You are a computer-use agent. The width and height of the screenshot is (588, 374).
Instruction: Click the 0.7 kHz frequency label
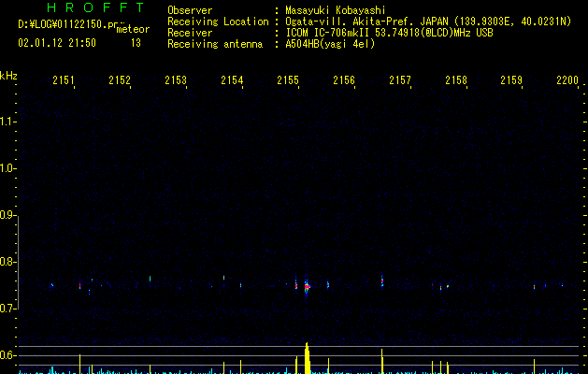pyautogui.click(x=7, y=309)
